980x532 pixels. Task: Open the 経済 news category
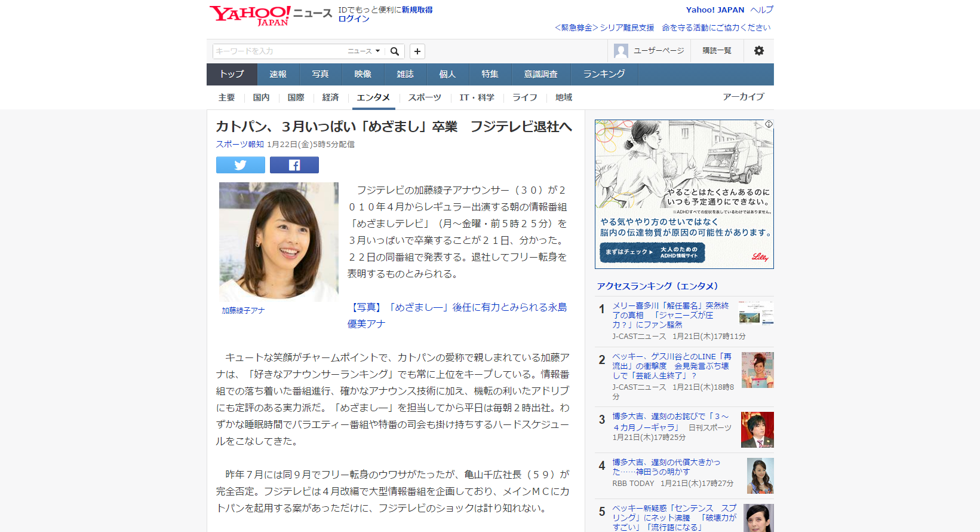point(330,97)
